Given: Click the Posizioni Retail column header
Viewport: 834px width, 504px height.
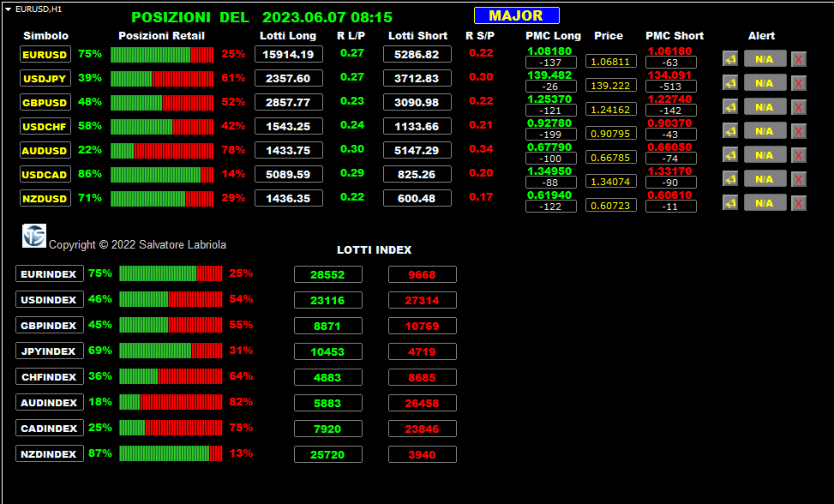Looking at the screenshot, I should (162, 36).
